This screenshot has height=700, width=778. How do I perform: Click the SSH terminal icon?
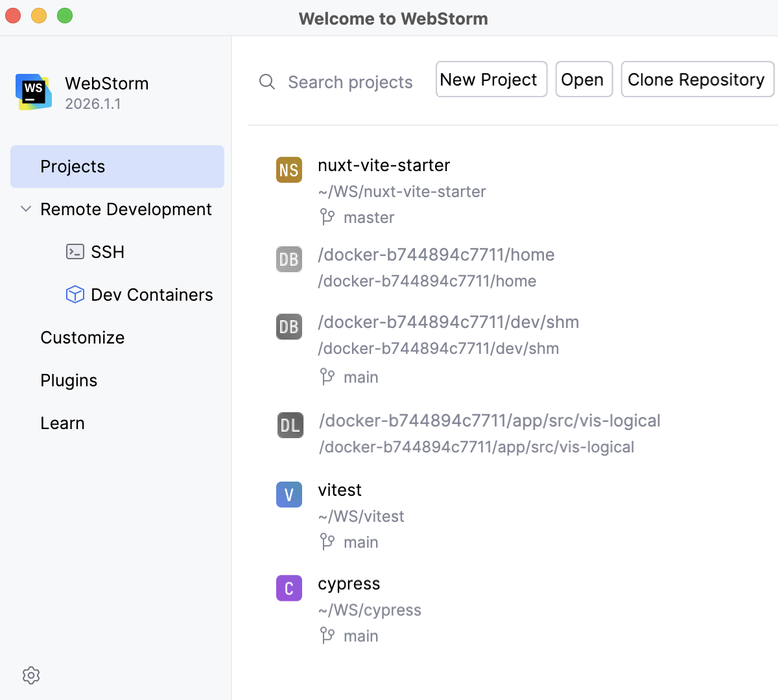(x=75, y=251)
